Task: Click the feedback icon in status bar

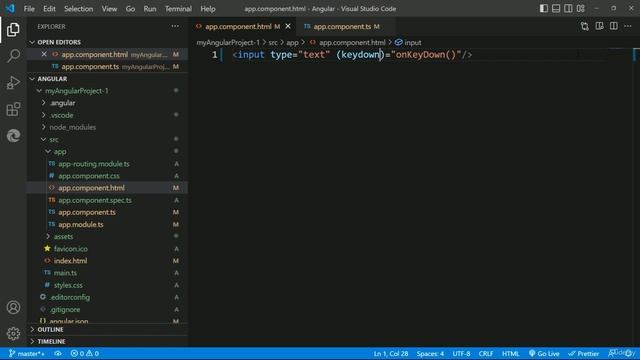Action: click(x=611, y=353)
